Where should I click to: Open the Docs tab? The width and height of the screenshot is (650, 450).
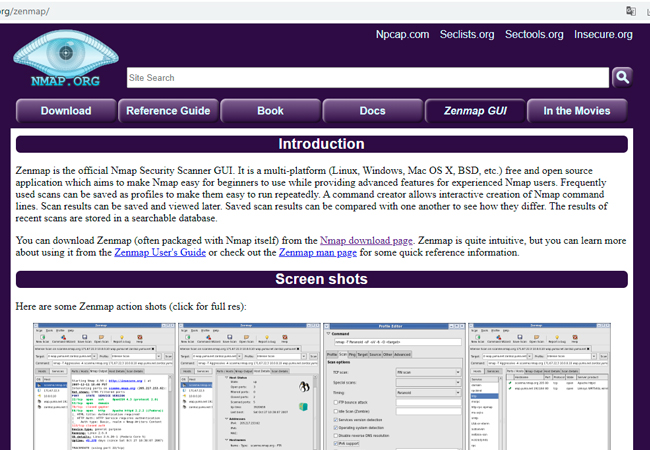[x=372, y=111]
